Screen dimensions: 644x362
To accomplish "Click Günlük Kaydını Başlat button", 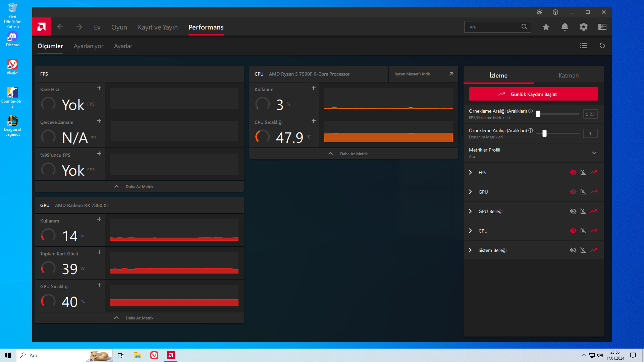I will pos(533,94).
